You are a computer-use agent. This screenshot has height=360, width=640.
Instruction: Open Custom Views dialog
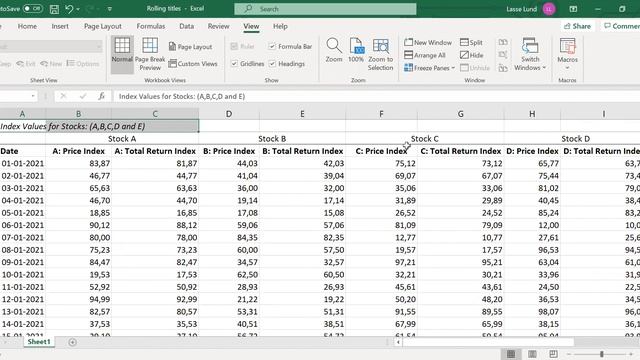[x=193, y=64]
